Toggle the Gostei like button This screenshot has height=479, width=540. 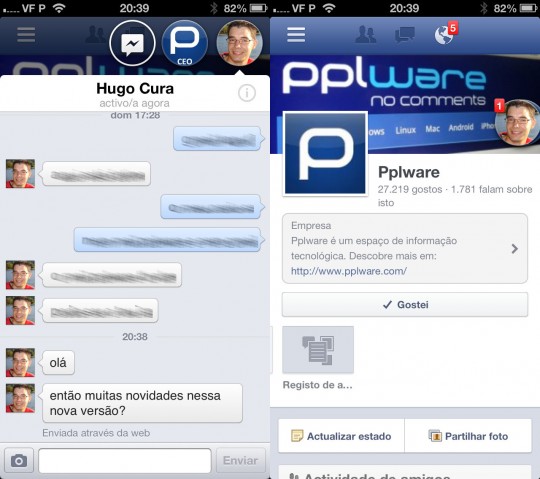[x=405, y=304]
